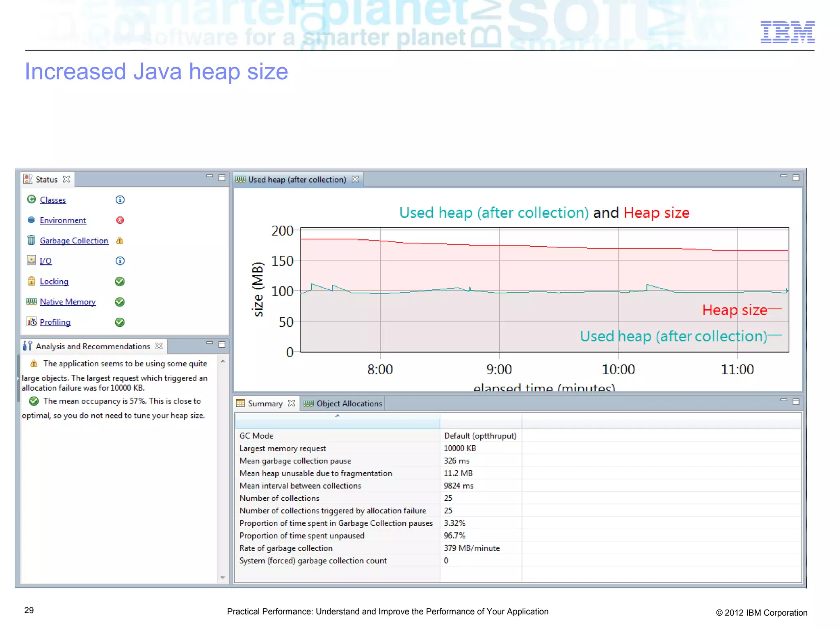
Task: Open the Locking status link
Action: coord(54,282)
